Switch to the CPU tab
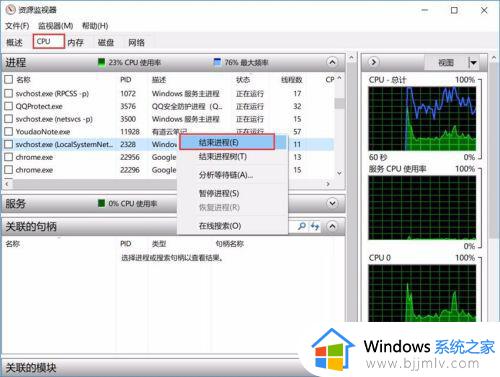 point(49,42)
